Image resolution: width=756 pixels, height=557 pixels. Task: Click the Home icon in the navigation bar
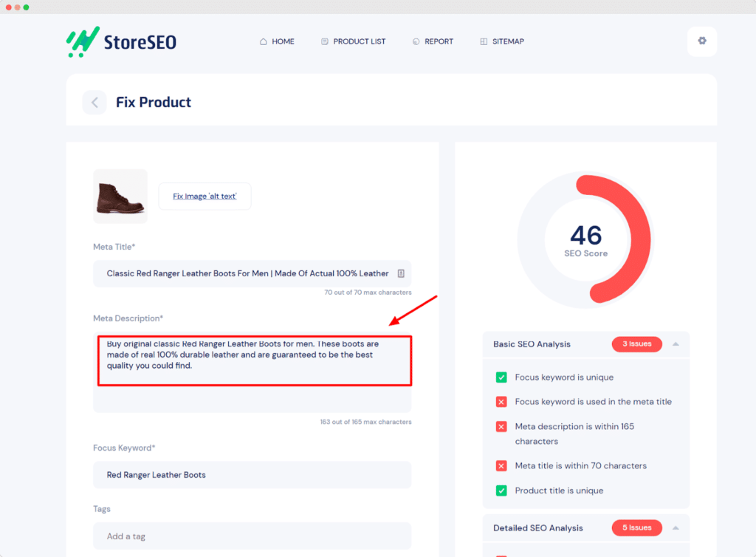click(264, 41)
